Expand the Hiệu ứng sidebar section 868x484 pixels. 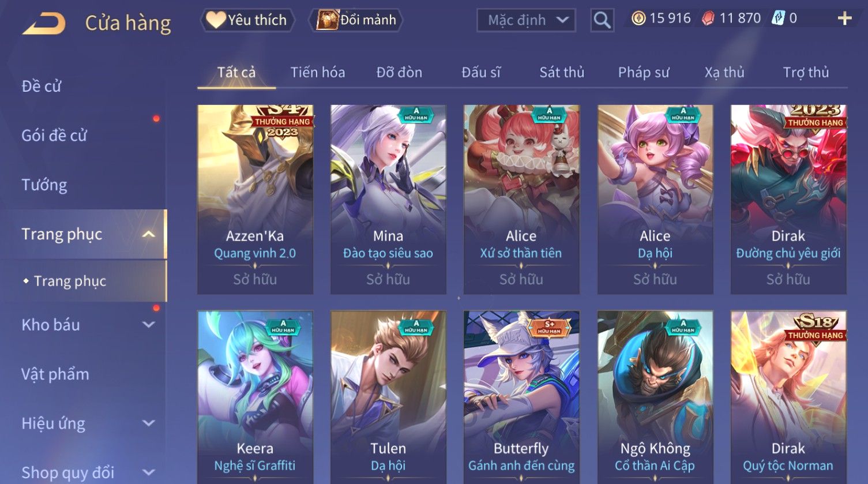pyautogui.click(x=149, y=423)
